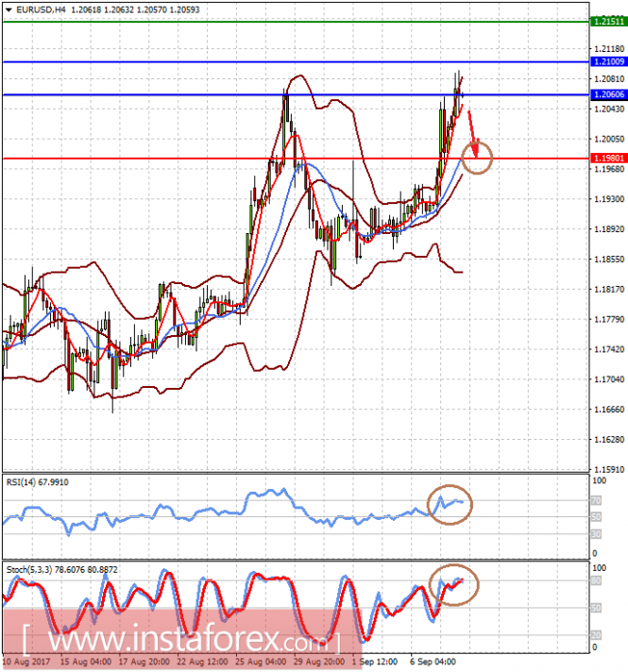Viewport: 628px width, 672px height.
Task: Click the Stochastic 80 level marker
Action: [596, 580]
